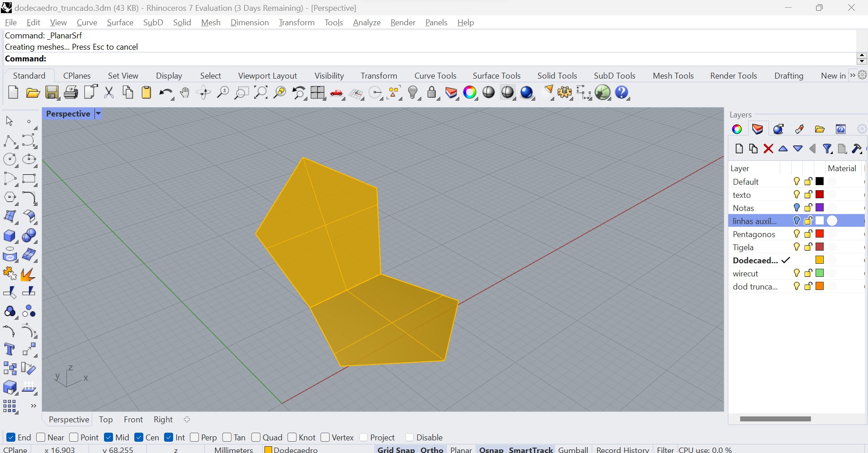This screenshot has width=868, height=453.
Task: Expand more sidebar tools chevron
Action: (33, 406)
